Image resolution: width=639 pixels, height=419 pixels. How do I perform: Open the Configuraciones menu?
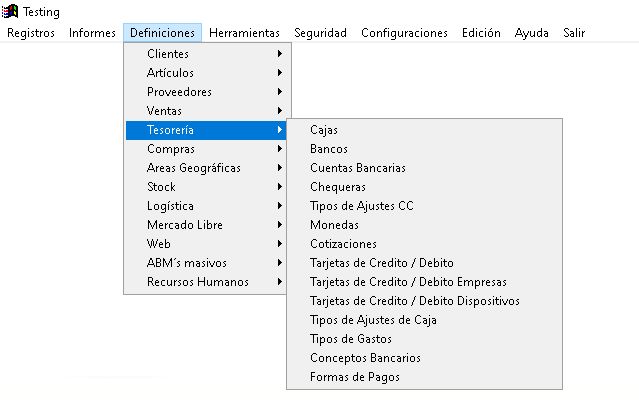[404, 33]
